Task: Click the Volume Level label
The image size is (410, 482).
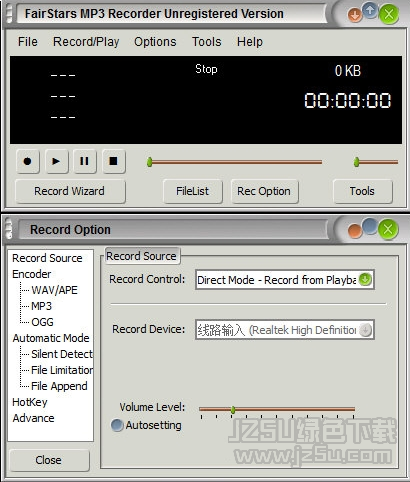Action: [x=152, y=407]
